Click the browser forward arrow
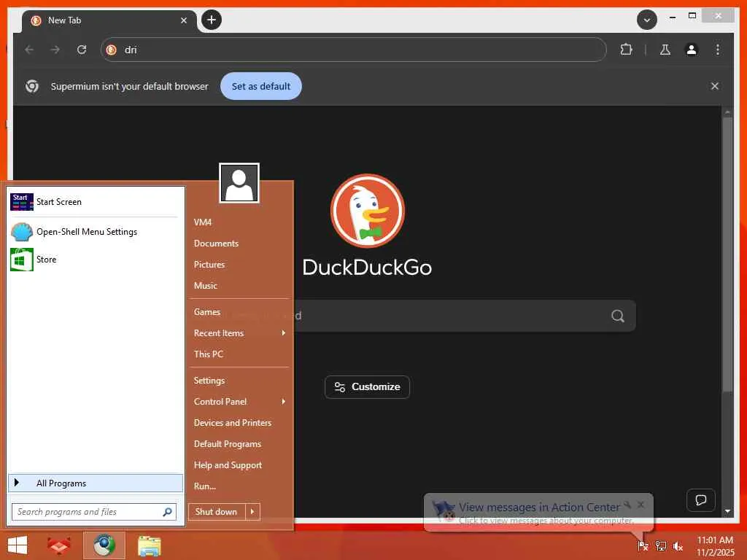This screenshot has height=560, width=747. [55, 50]
